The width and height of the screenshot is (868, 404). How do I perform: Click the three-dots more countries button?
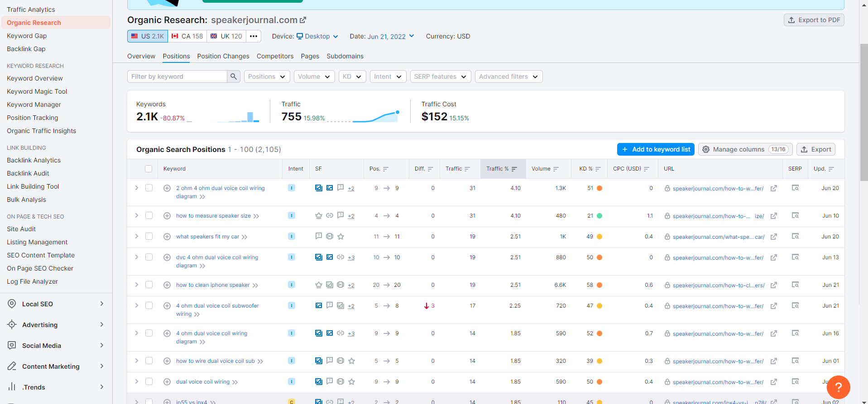click(x=254, y=36)
